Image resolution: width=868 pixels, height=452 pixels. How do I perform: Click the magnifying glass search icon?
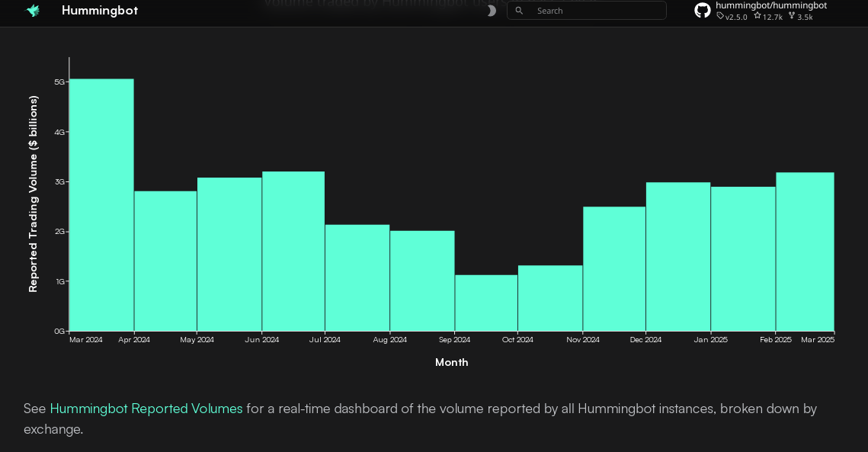coord(520,11)
